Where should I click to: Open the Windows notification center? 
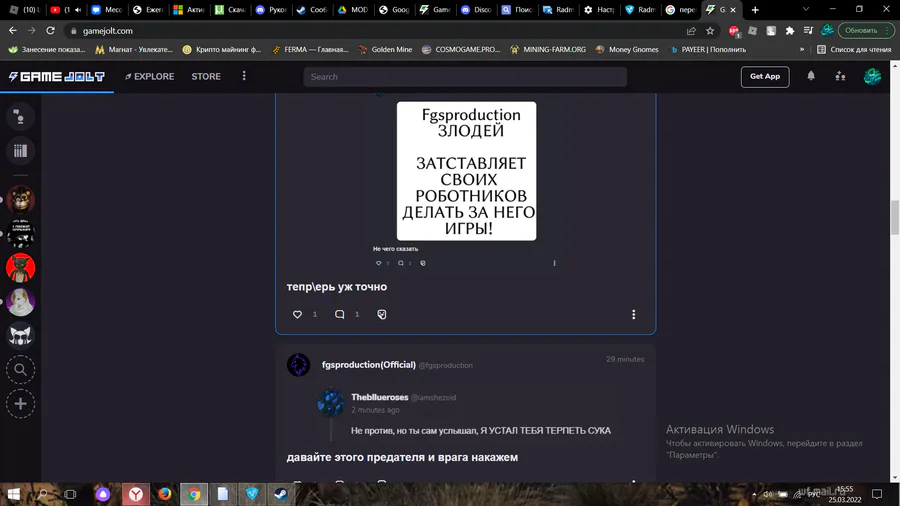coord(877,494)
